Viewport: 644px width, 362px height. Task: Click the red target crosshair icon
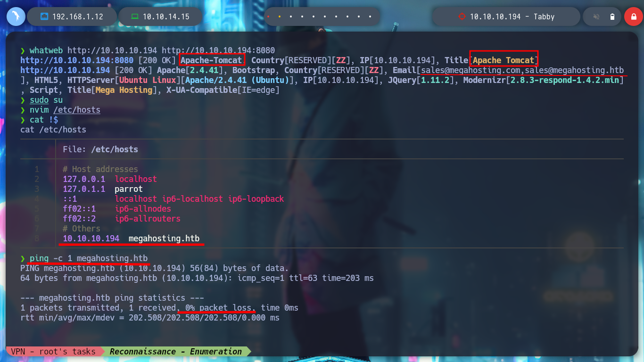coord(462,16)
